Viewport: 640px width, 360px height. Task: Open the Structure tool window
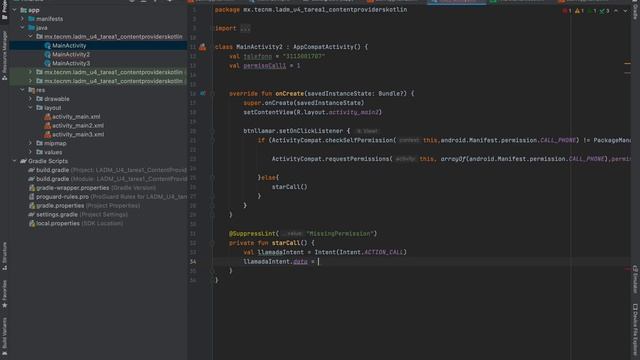(4, 256)
